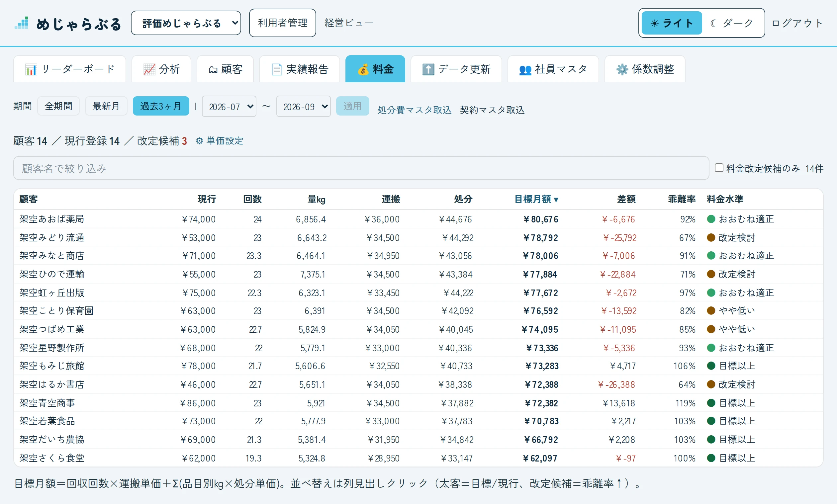Click the leaderboard chart icon
The width and height of the screenshot is (837, 504).
point(31,69)
